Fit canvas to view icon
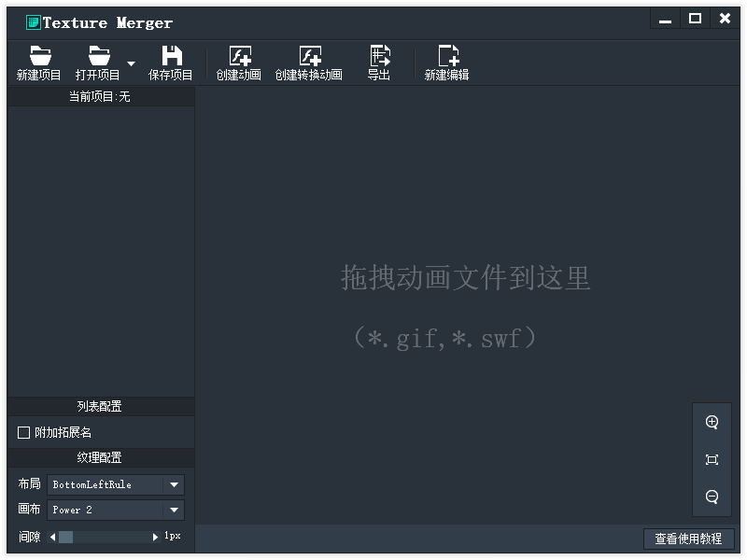Viewport: 747px width, 560px height. (x=712, y=459)
